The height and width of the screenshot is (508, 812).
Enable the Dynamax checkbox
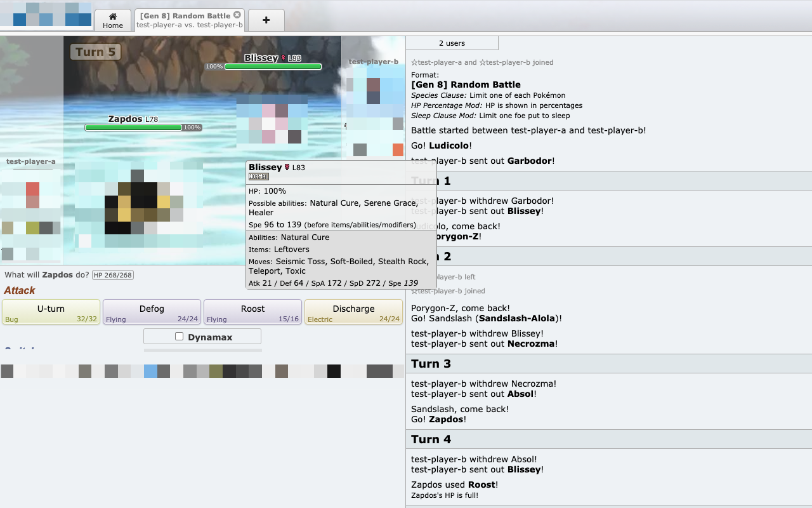[x=179, y=337]
